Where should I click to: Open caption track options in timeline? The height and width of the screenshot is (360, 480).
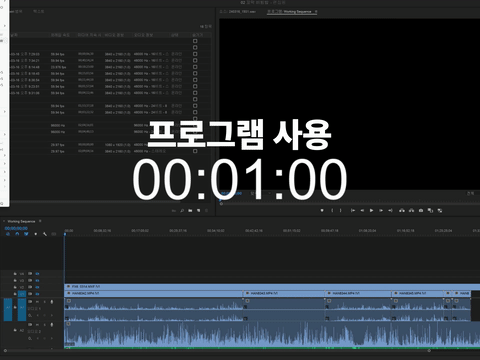(54, 234)
